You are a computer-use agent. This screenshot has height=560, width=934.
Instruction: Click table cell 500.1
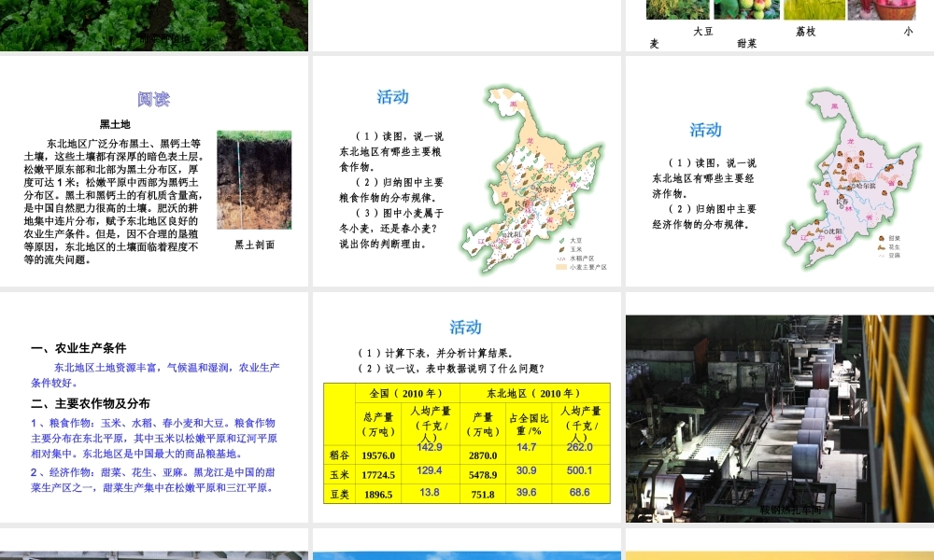click(x=580, y=470)
